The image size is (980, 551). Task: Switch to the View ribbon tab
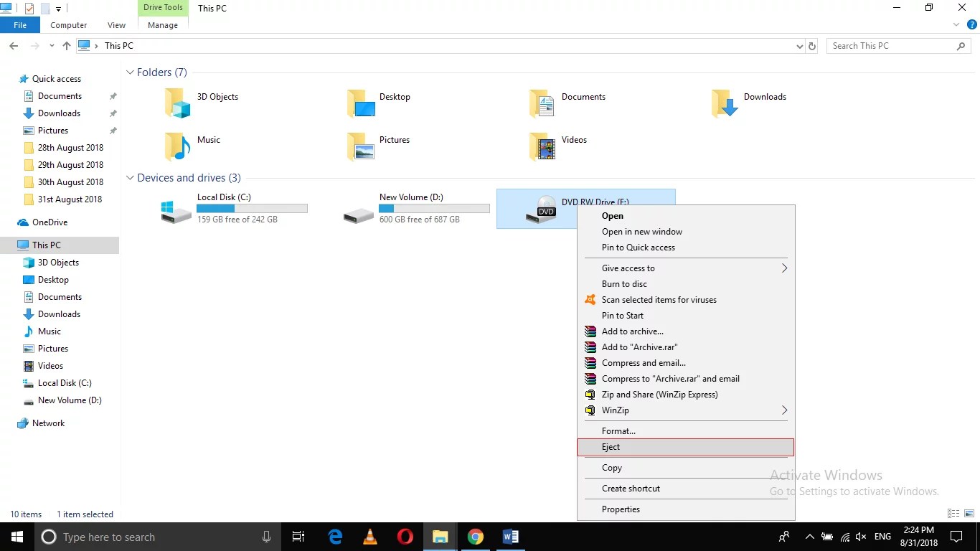[x=116, y=24]
